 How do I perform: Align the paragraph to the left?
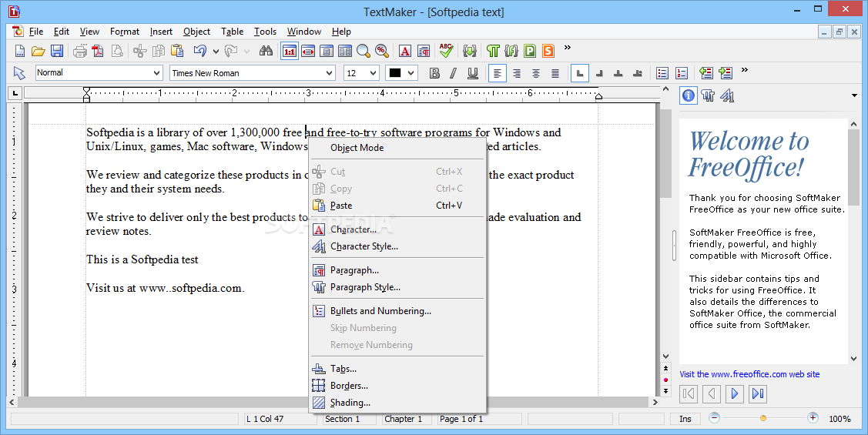pos(497,73)
